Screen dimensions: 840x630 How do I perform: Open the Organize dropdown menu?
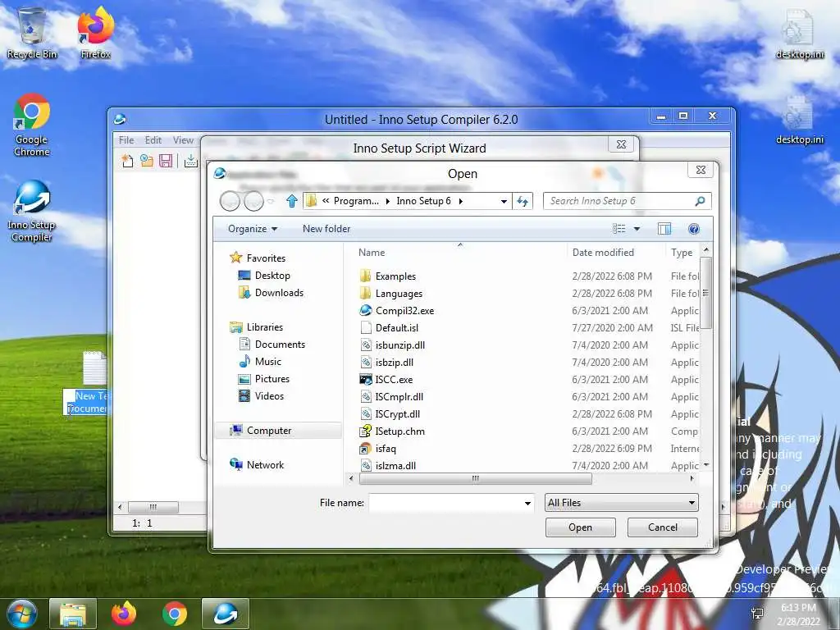tap(253, 229)
